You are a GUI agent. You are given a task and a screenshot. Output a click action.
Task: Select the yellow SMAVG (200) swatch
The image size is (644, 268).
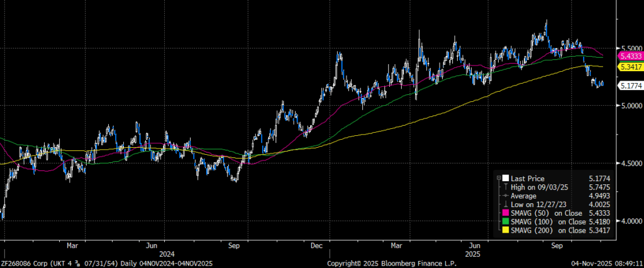507,230
